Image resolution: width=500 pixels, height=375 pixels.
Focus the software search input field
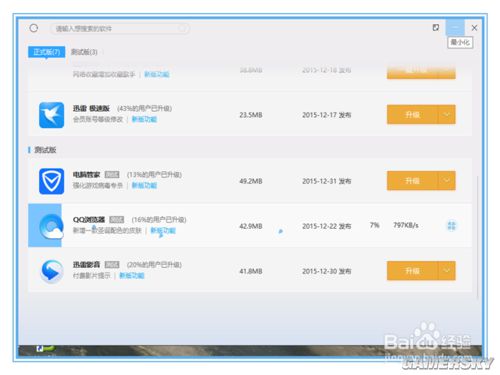click(x=120, y=29)
